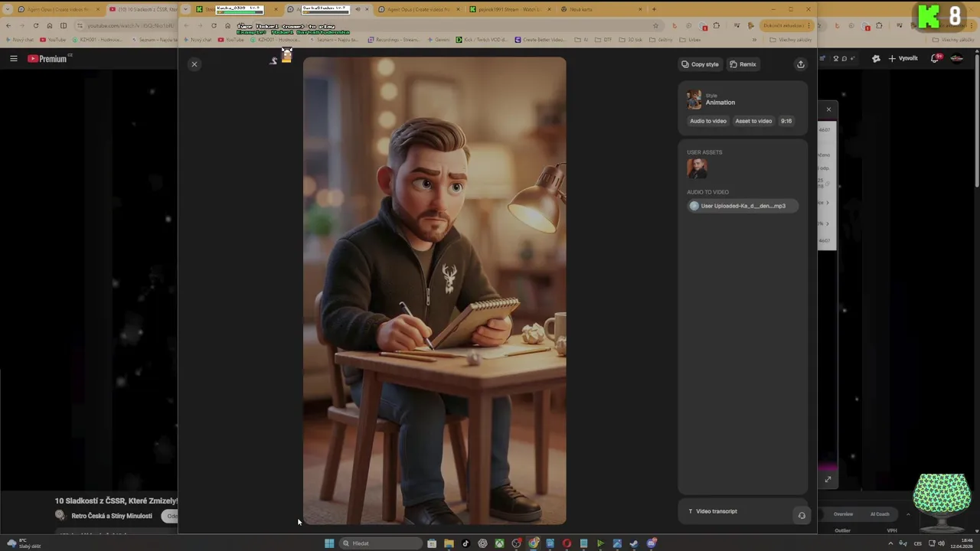Open the TikTok app in the taskbar
Viewport: 980px width, 551px height.
coord(465,543)
